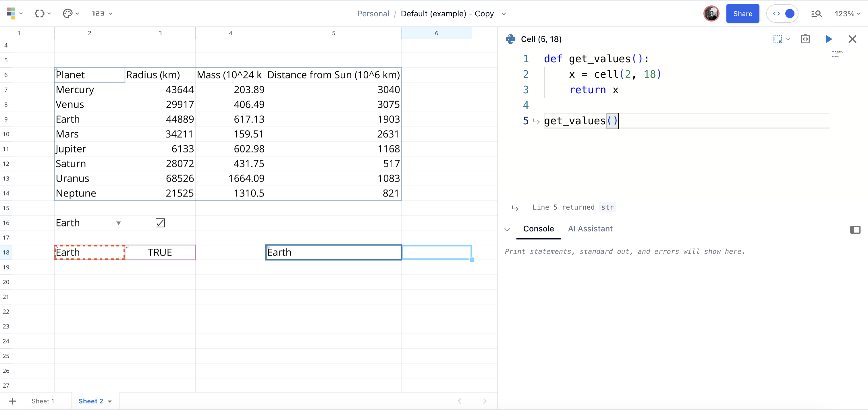Switch to Sheet 1 tab

click(x=43, y=401)
